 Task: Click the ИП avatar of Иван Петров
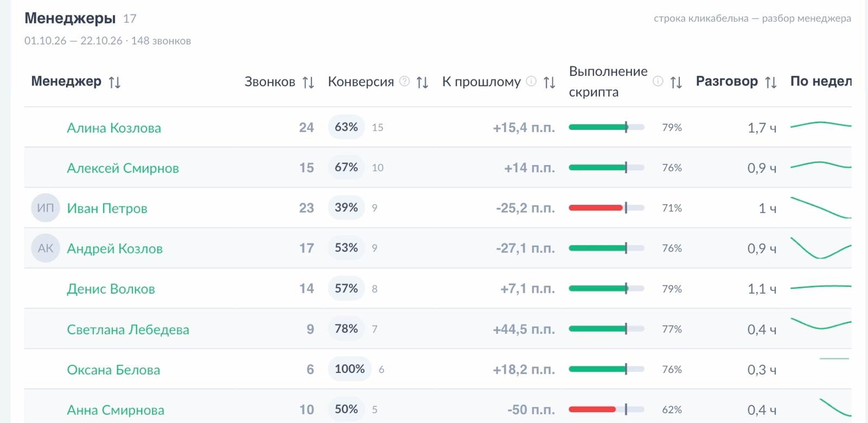(x=46, y=208)
